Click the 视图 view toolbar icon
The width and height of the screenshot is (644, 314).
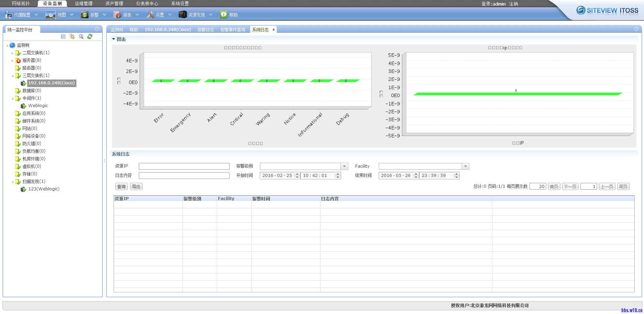[x=51, y=15]
